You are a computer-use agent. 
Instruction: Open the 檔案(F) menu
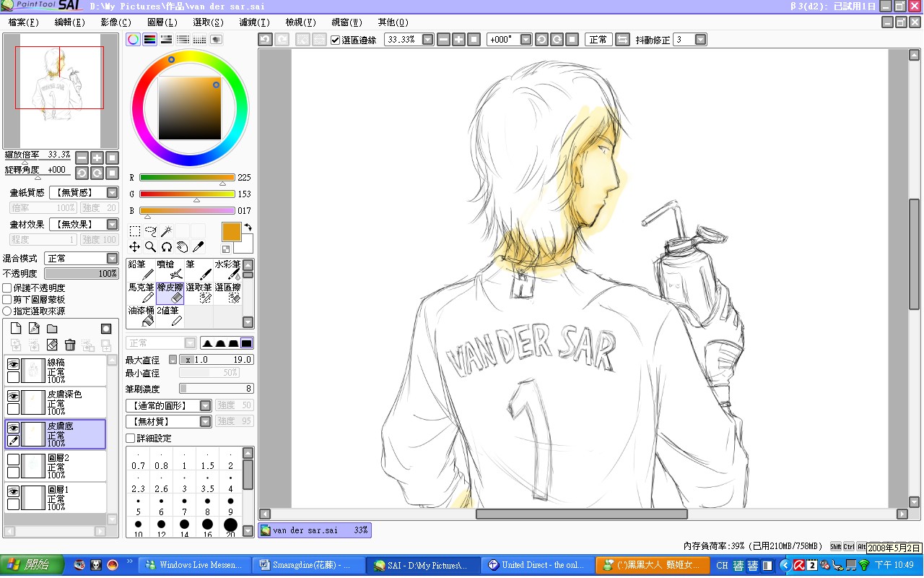tap(24, 22)
